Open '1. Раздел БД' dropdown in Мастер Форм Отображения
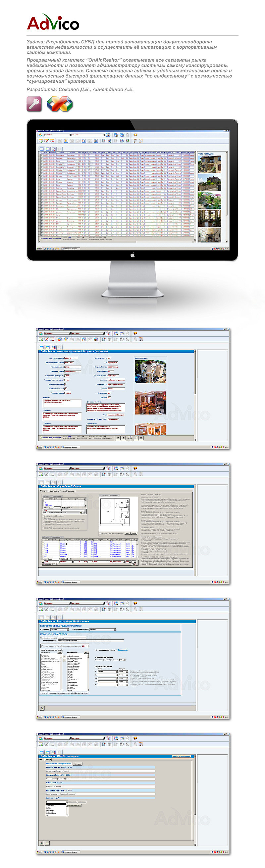Image resolution: width=265 pixels, height=868 pixels. 67,629
